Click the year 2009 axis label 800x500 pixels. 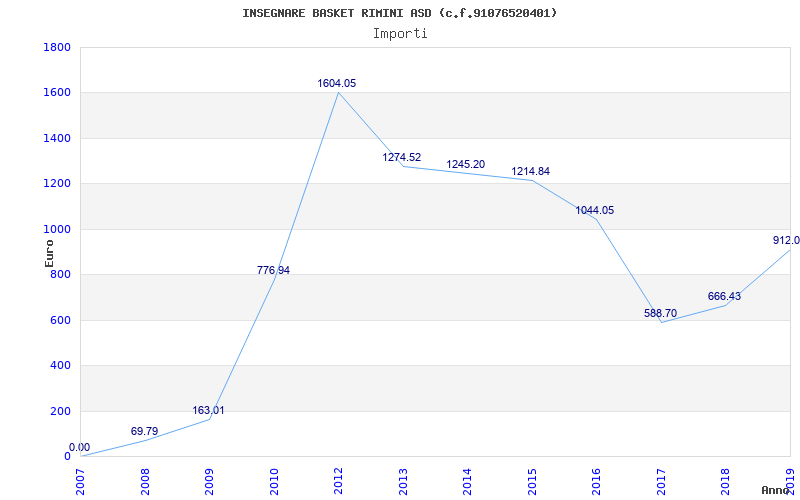click(x=209, y=482)
